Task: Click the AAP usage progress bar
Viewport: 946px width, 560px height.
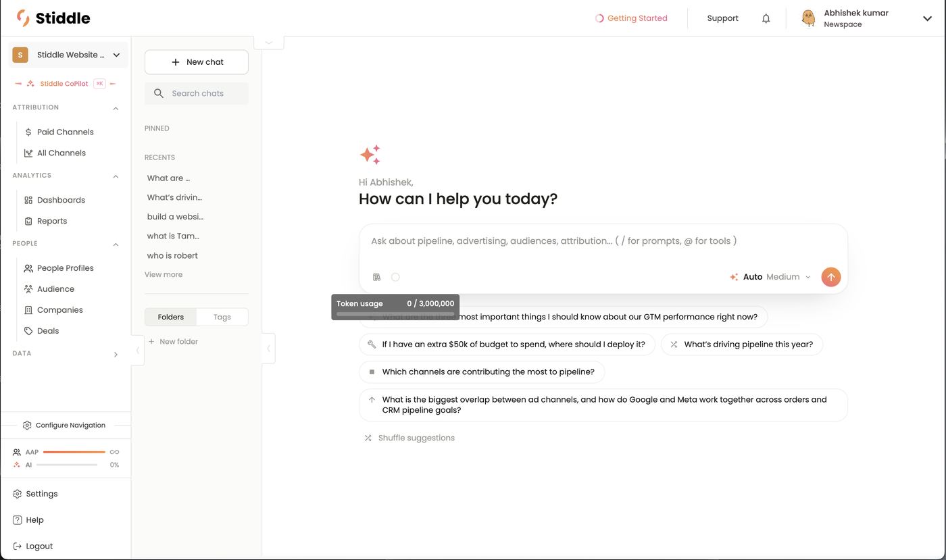Action: coord(74,452)
